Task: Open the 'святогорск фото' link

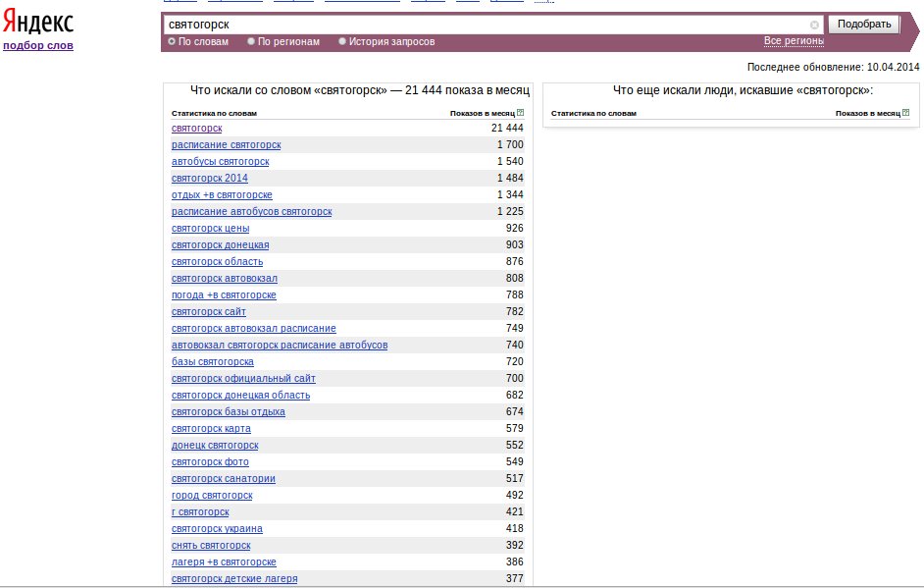Action: click(210, 461)
